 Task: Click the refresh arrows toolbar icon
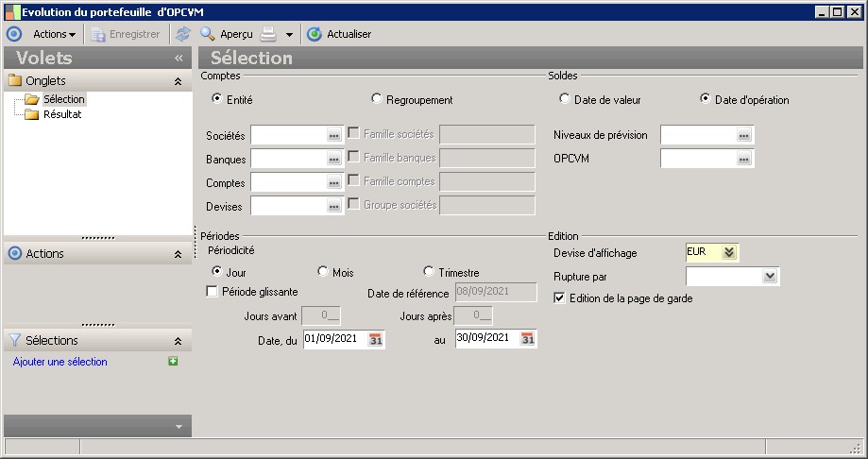[x=183, y=34]
